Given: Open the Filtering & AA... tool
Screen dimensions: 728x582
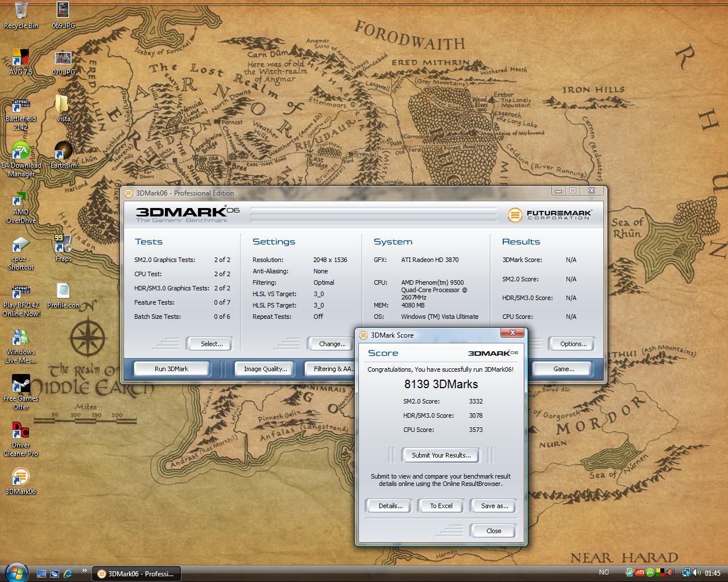Looking at the screenshot, I should pyautogui.click(x=330, y=369).
